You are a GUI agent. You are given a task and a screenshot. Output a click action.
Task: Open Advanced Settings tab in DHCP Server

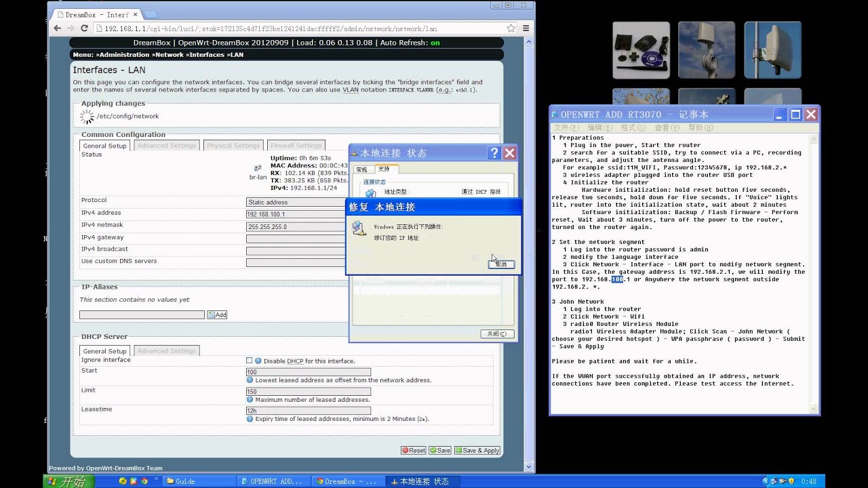(166, 351)
